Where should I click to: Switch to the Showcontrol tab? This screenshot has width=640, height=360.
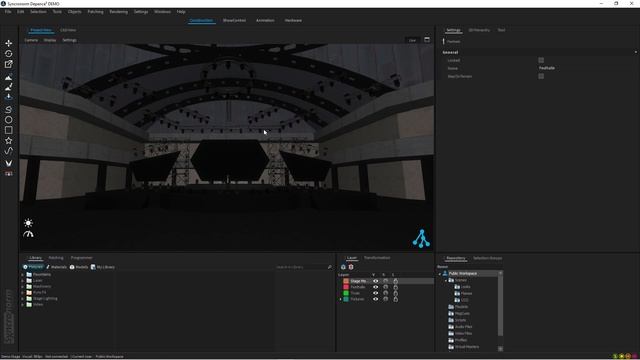[x=234, y=20]
